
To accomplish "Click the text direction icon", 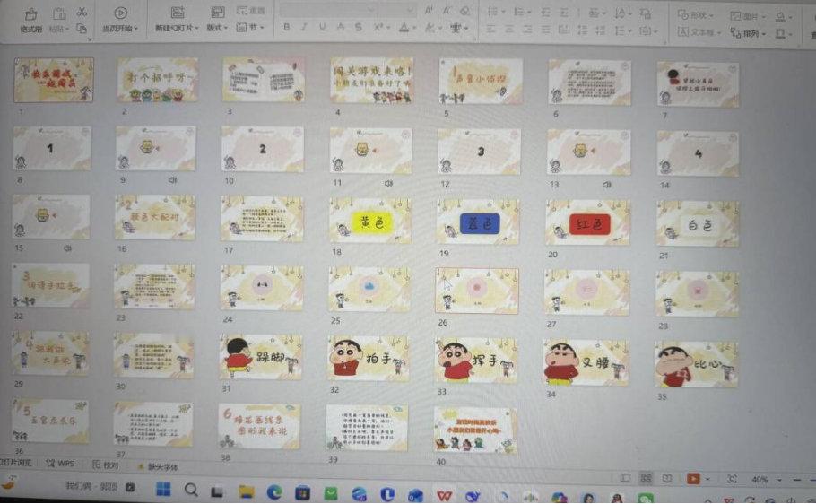I will click(x=620, y=13).
